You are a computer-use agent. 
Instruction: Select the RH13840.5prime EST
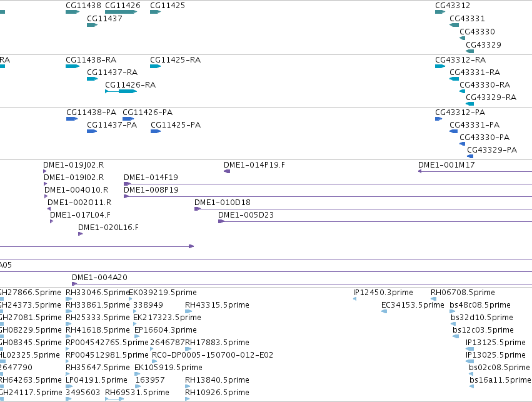point(188,387)
